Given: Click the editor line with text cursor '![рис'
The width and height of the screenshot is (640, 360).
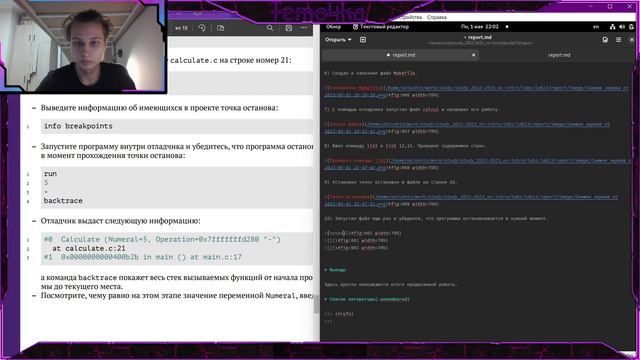Looking at the screenshot, I should 363,233.
